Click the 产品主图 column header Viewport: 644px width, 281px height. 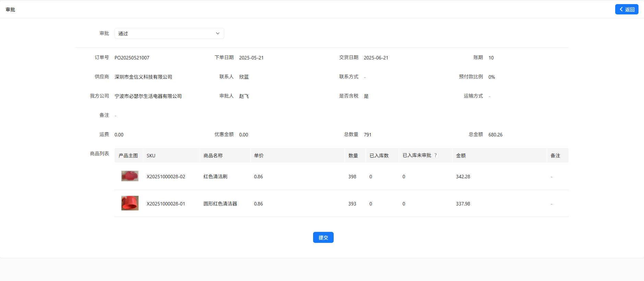point(129,155)
